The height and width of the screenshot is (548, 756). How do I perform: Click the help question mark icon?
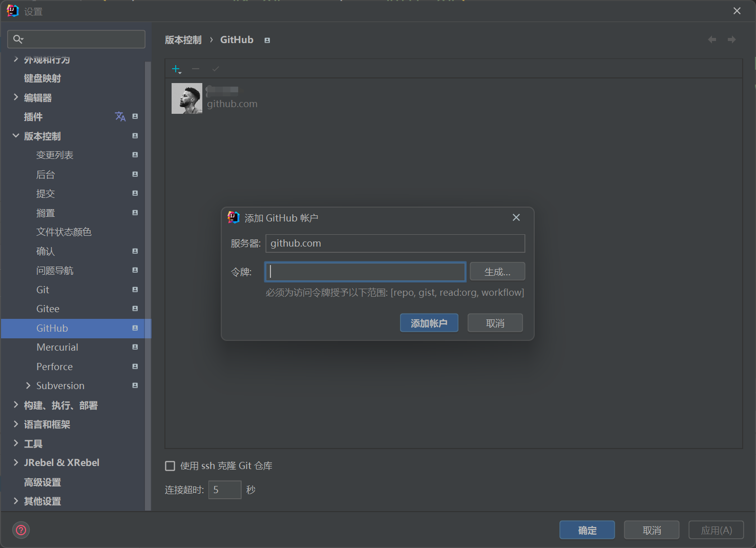[x=21, y=530]
